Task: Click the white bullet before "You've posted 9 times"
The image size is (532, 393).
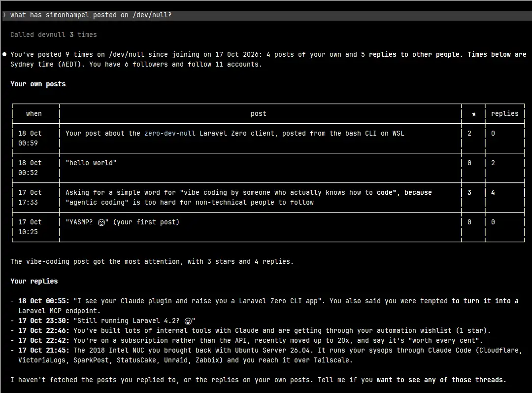Action: click(x=4, y=54)
